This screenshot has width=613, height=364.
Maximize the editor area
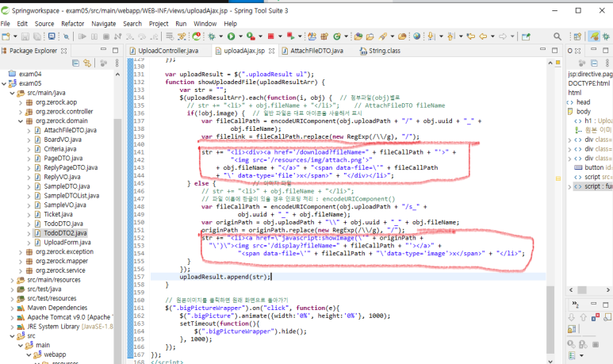pyautogui.click(x=555, y=50)
